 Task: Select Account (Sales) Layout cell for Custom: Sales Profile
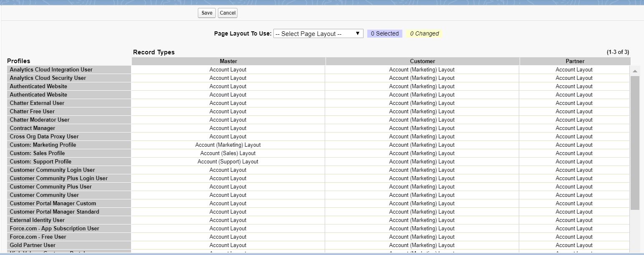228,153
